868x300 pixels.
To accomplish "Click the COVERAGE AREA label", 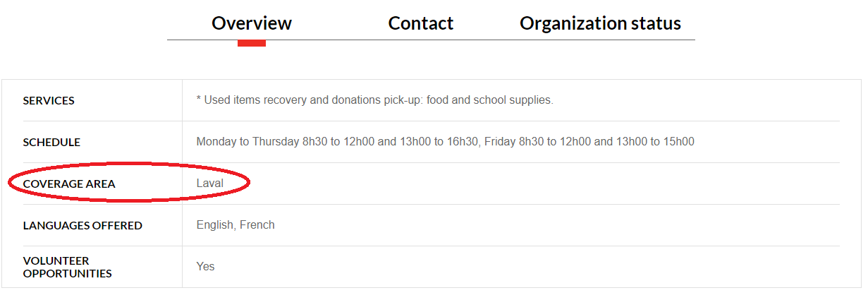I will click(69, 184).
